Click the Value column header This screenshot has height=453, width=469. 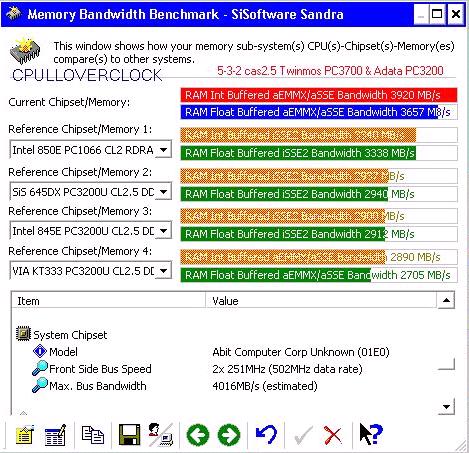(321, 301)
